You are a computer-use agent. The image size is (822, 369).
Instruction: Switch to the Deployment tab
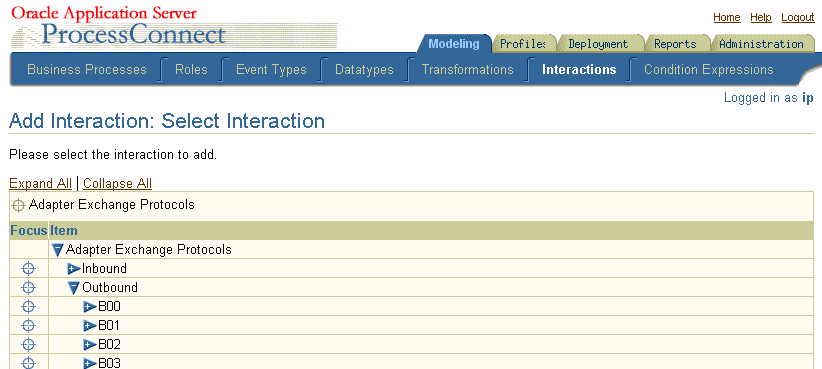point(598,44)
